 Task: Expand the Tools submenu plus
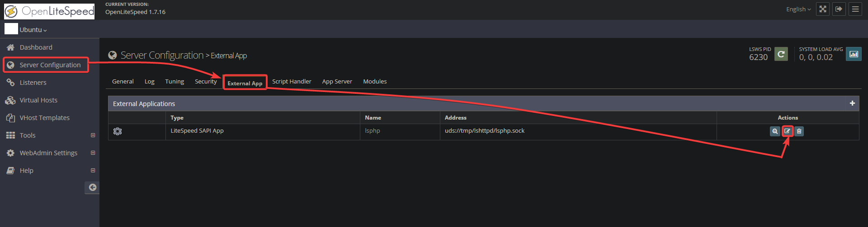[93, 135]
